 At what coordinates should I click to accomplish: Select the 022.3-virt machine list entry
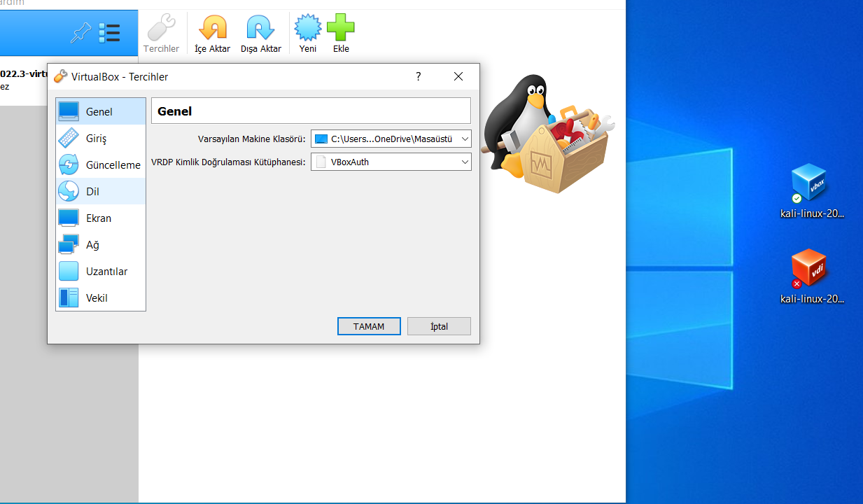click(24, 80)
